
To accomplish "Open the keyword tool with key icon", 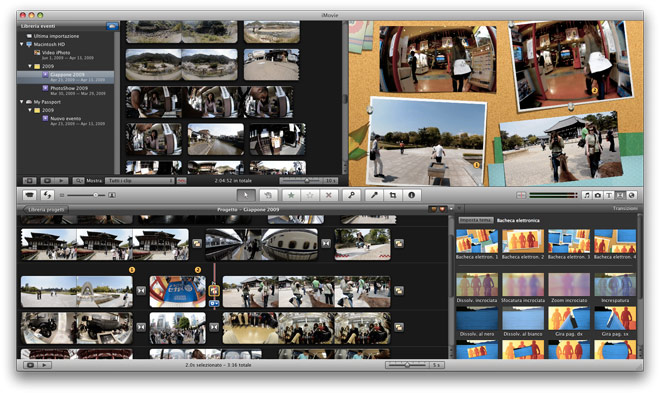I will [x=351, y=195].
